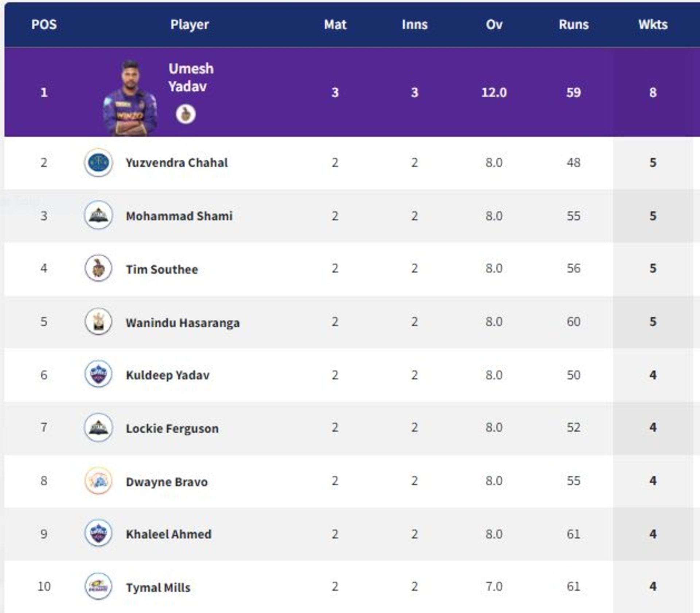Click the team logo beside Wanindu Hasaranga
The width and height of the screenshot is (700, 613).
[98, 322]
